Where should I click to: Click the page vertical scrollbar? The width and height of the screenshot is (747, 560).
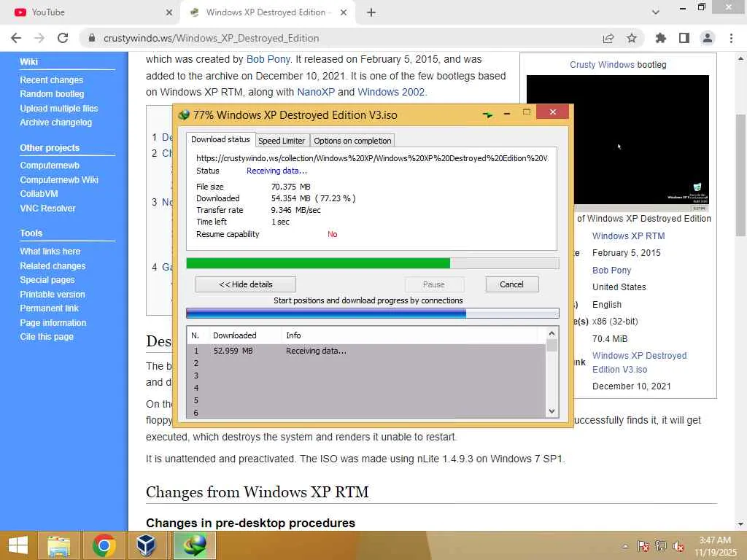tap(740, 175)
